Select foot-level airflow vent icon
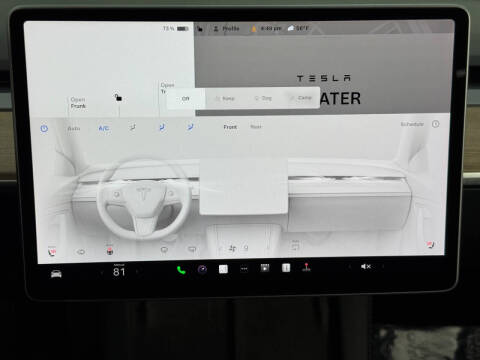 pyautogui.click(x=190, y=127)
